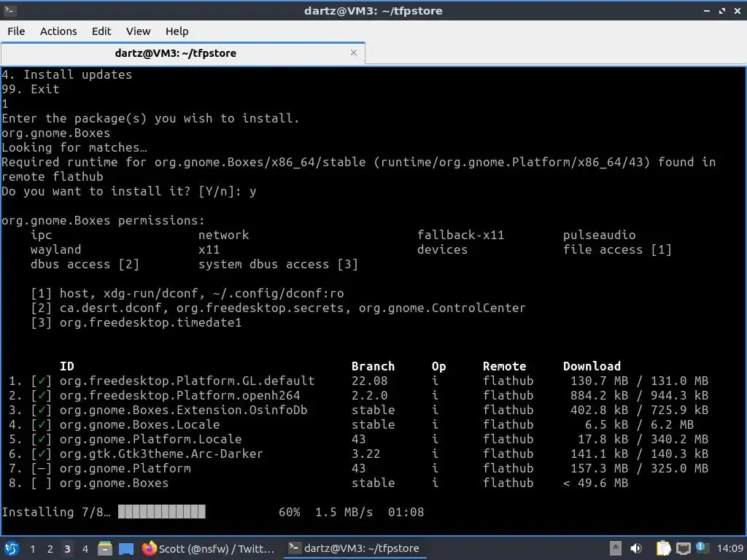Switch to the Firefox Scott Twitter window
Viewport: 747px width, 560px height.
[x=208, y=548]
